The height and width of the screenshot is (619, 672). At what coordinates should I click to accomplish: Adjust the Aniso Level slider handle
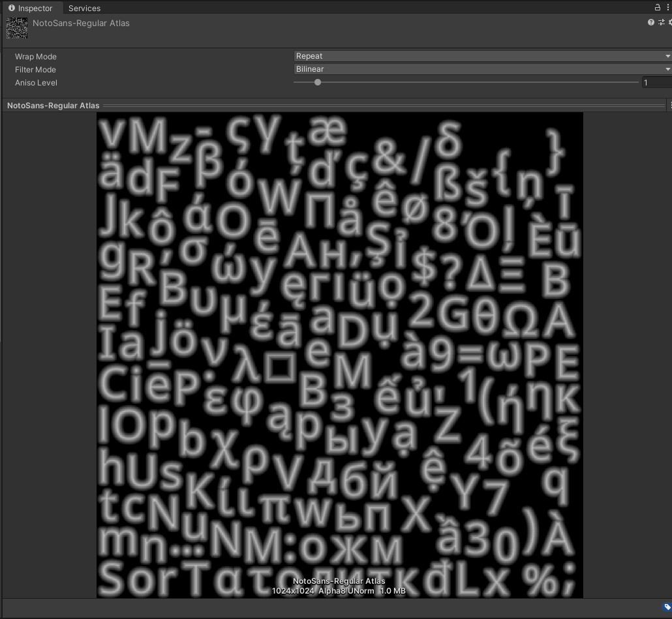point(318,82)
